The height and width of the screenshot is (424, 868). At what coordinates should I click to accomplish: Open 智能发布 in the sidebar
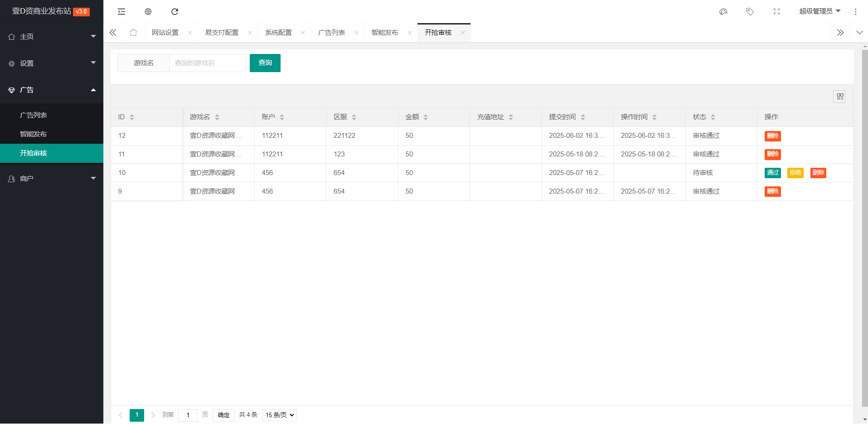pos(52,134)
